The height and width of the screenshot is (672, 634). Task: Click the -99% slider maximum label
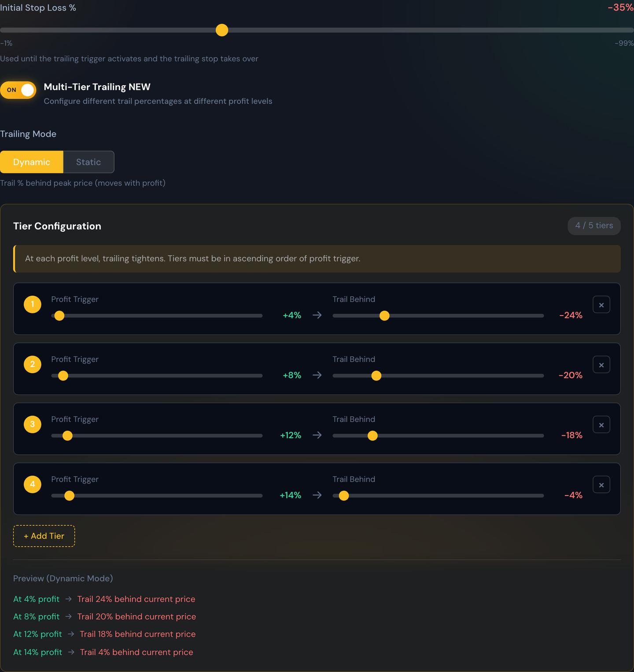click(624, 43)
